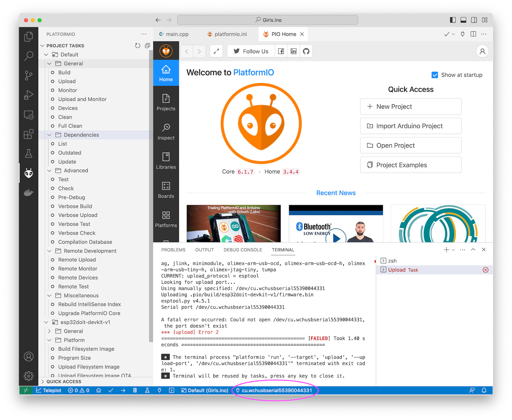Select Home in PIO sidebar
Image resolution: width=512 pixels, height=420 pixels.
click(x=166, y=73)
